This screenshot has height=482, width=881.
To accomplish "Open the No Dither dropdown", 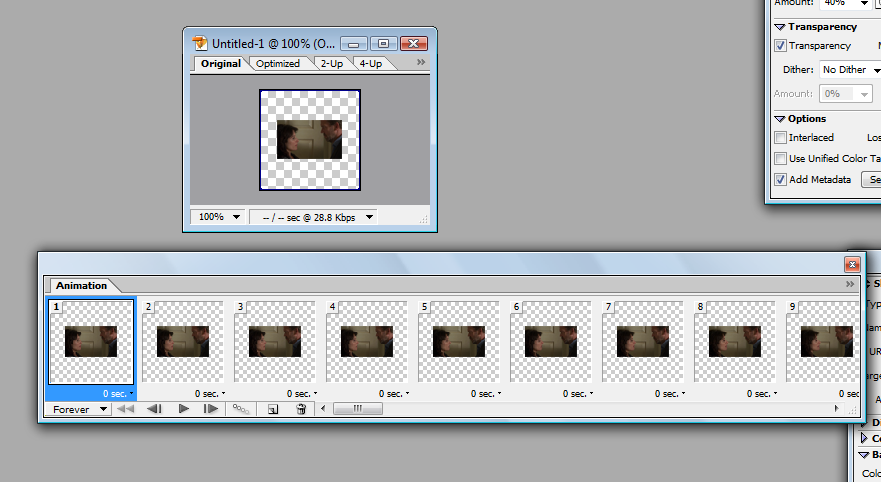I will pos(850,70).
